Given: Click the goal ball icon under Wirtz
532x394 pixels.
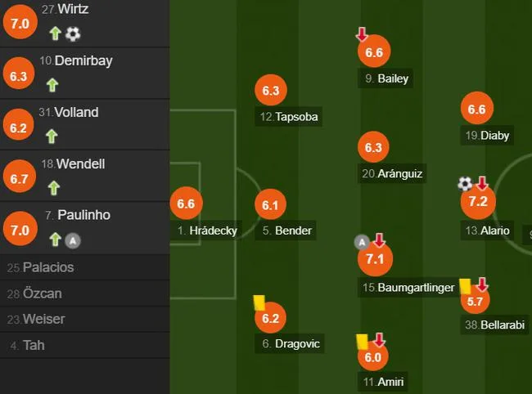Looking at the screenshot, I should (x=73, y=34).
